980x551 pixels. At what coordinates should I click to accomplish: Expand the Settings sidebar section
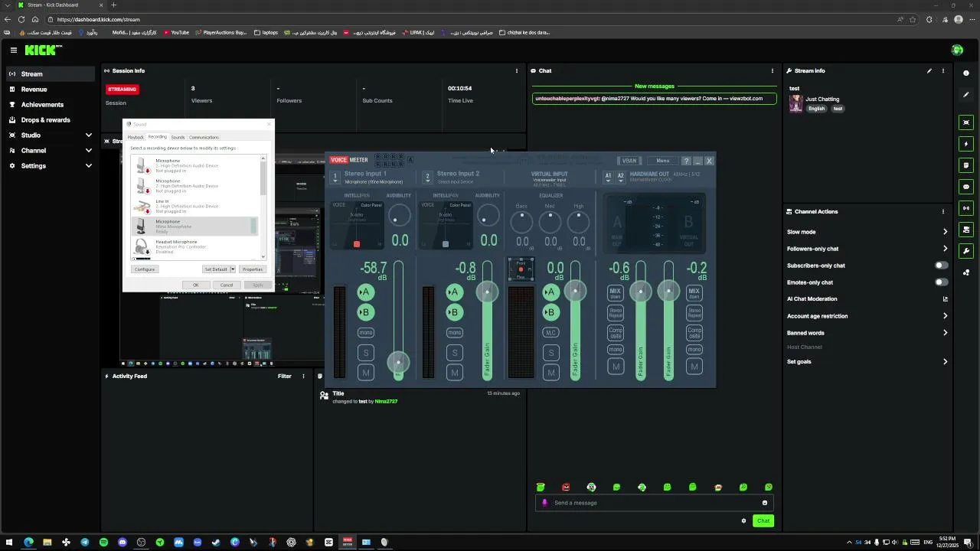coord(89,166)
